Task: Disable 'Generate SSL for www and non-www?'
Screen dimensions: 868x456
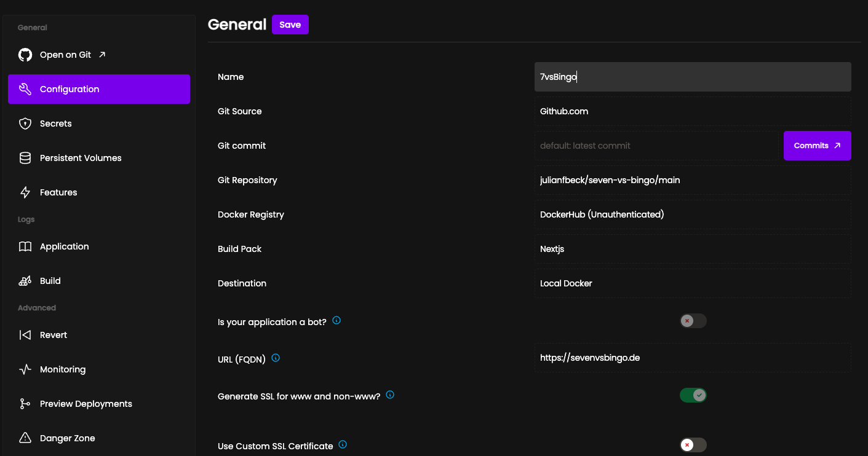Action: click(693, 395)
